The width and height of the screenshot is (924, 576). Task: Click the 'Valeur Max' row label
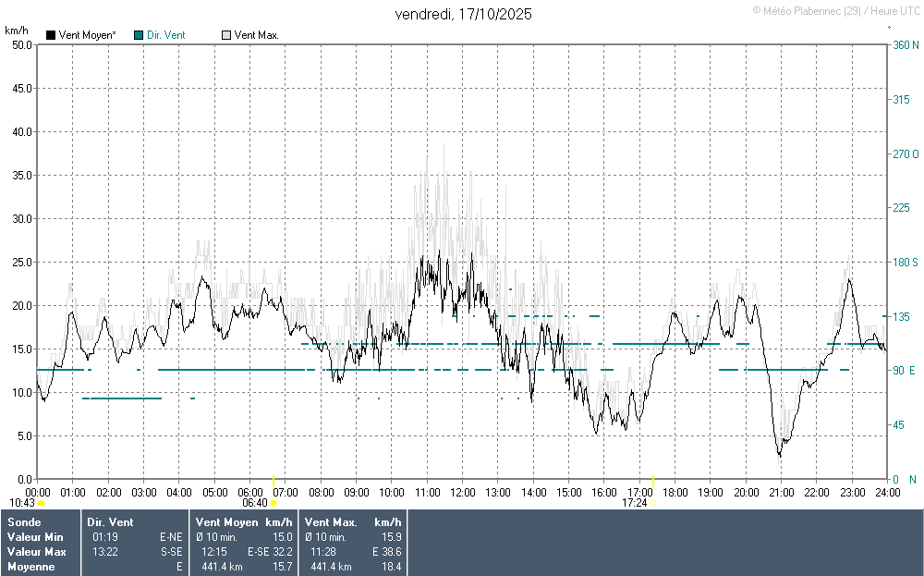pos(35,552)
